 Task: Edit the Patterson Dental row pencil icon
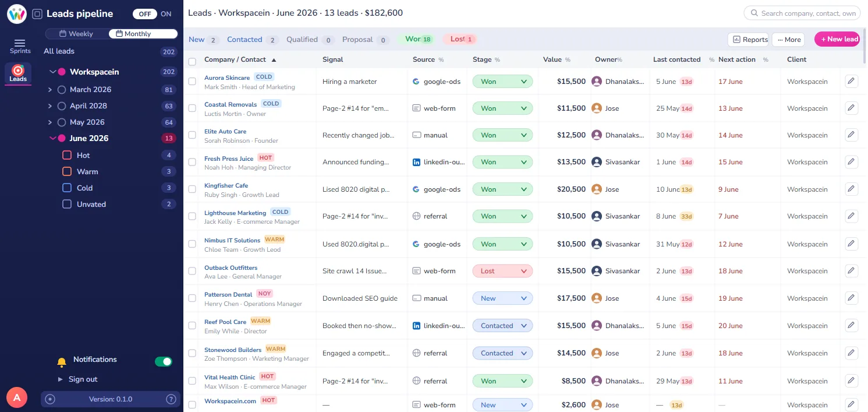click(x=852, y=298)
